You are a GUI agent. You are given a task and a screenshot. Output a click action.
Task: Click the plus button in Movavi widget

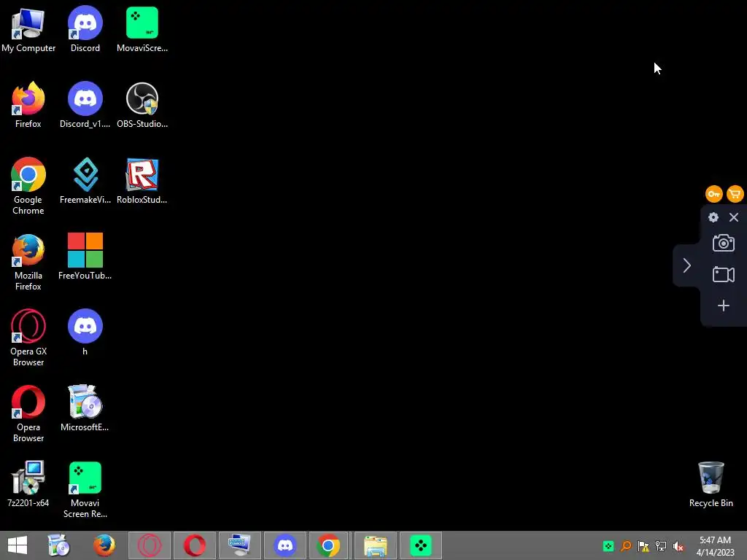point(723,306)
